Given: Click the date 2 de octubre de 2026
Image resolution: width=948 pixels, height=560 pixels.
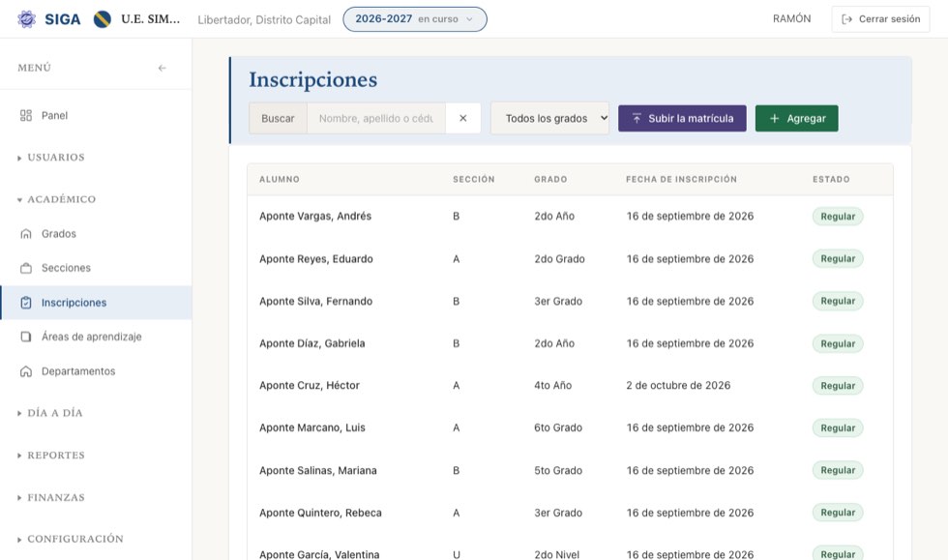Looking at the screenshot, I should coord(678,385).
